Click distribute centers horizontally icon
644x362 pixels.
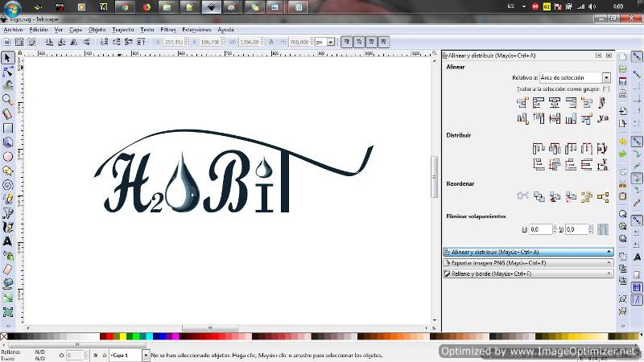pos(555,148)
